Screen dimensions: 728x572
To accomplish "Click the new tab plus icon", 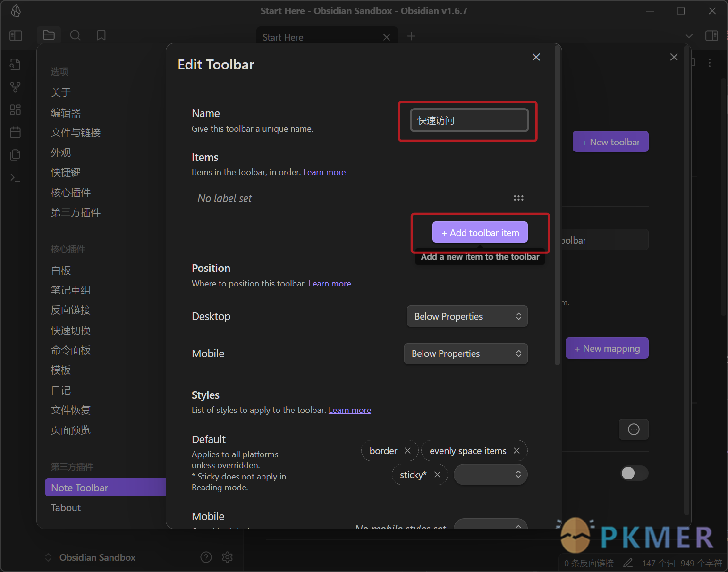I will click(x=411, y=36).
